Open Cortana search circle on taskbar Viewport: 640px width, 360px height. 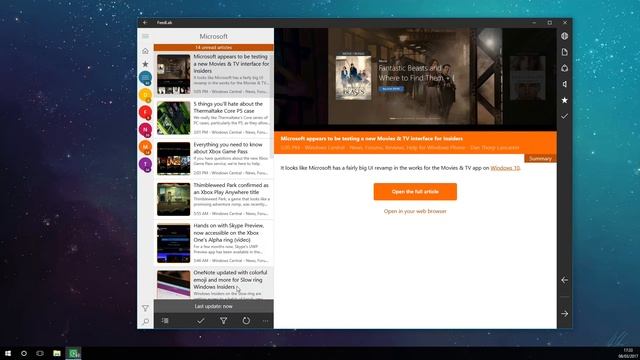(x=24, y=353)
